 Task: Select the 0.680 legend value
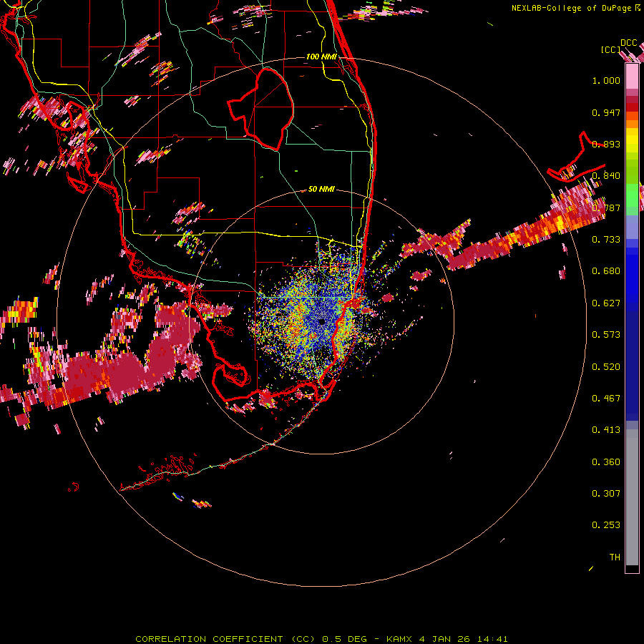[x=606, y=271]
